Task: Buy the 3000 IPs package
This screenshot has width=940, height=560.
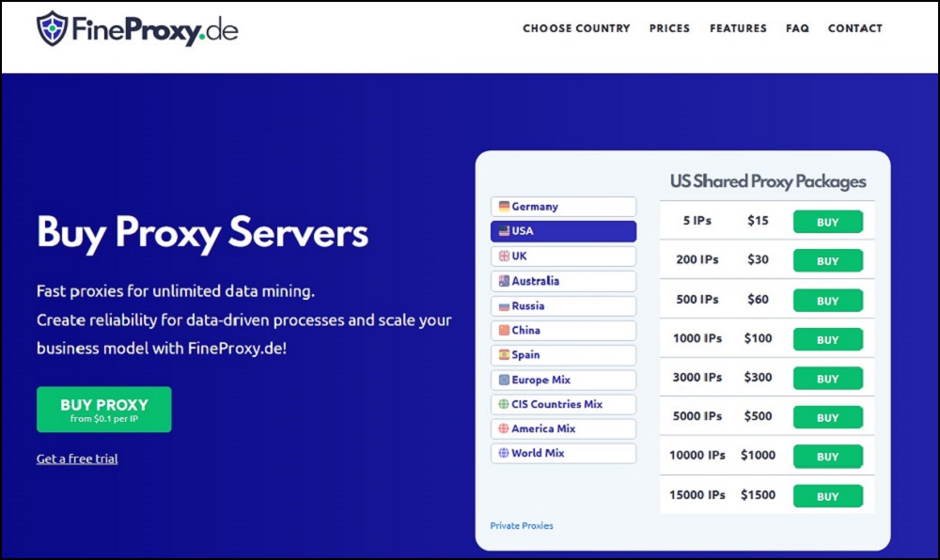Action: 828,378
